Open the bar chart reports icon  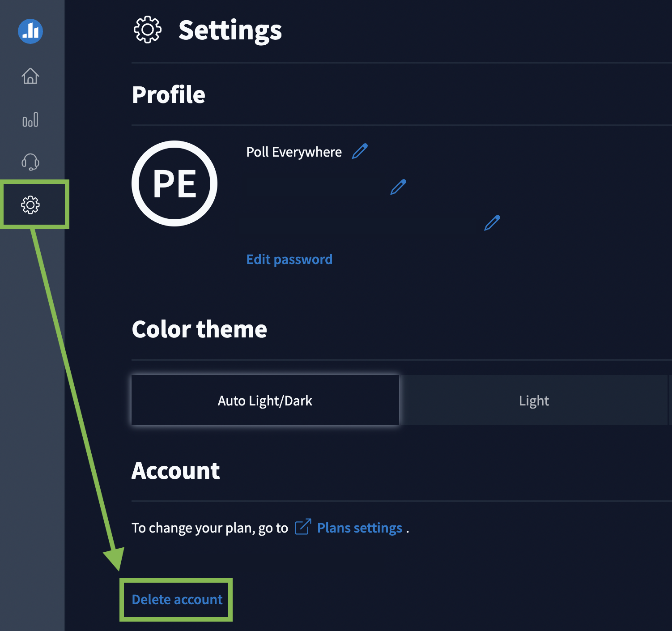coord(30,119)
